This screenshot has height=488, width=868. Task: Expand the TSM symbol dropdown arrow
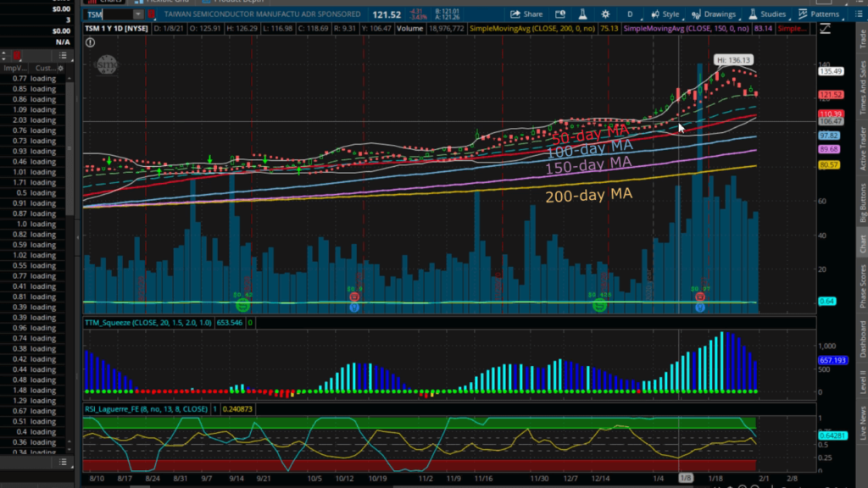pos(138,14)
